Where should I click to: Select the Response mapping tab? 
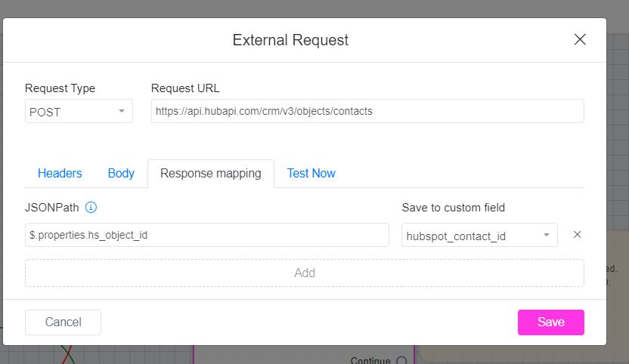coord(211,173)
